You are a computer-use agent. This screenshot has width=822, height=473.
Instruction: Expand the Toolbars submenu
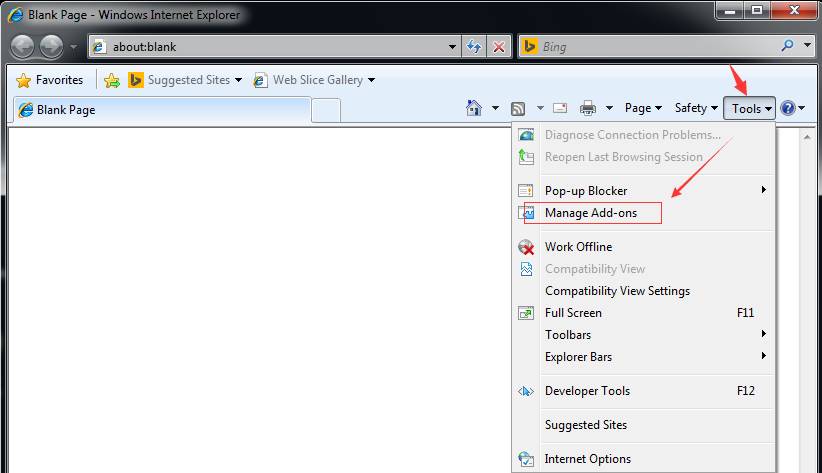[x=644, y=335]
